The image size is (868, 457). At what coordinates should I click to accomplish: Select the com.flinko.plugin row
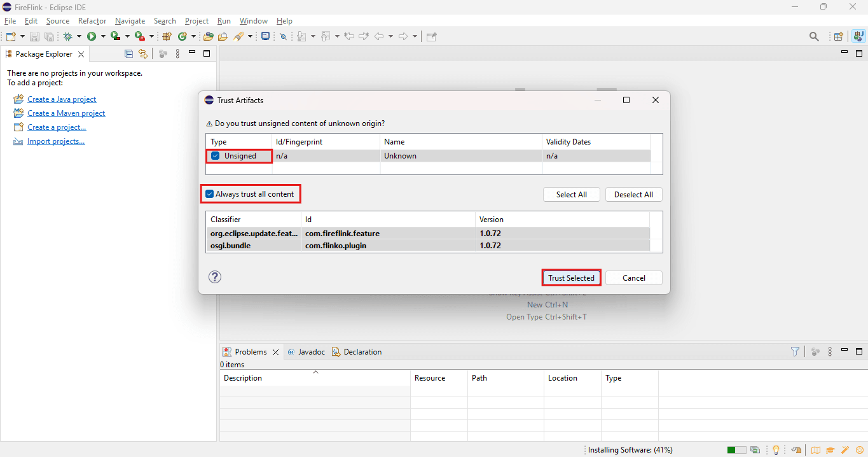point(428,246)
